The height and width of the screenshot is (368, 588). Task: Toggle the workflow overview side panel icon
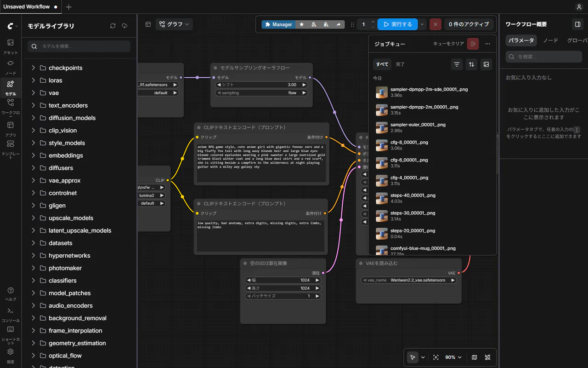[x=577, y=24]
